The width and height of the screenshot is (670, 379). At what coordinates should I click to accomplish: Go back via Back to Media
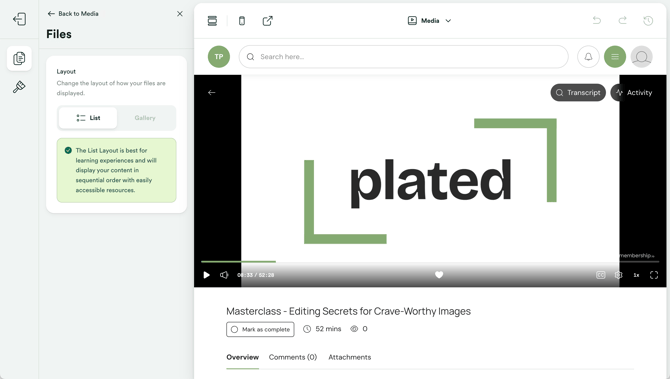tap(73, 14)
